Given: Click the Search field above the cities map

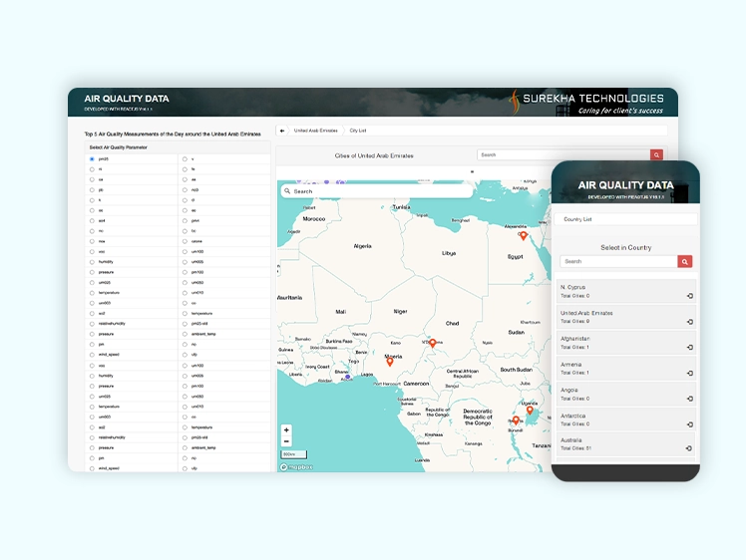Looking at the screenshot, I should [563, 155].
